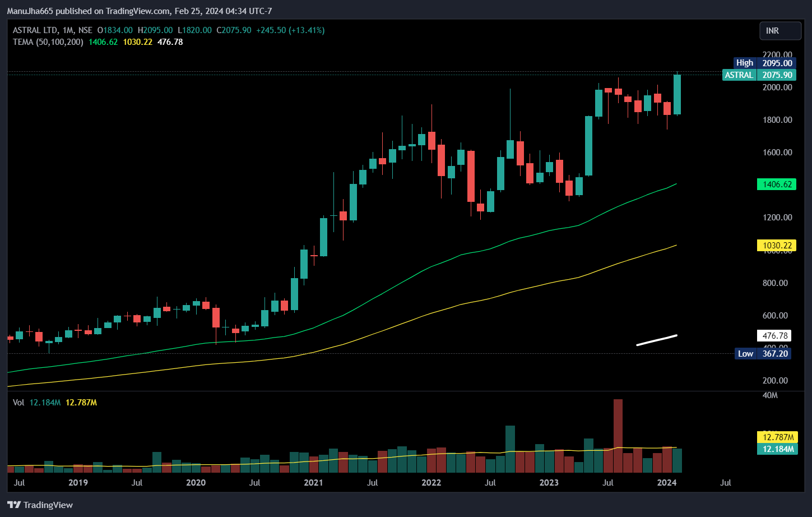The image size is (812, 517).
Task: Click the high value H2095.00 in legend
Action: (x=155, y=30)
